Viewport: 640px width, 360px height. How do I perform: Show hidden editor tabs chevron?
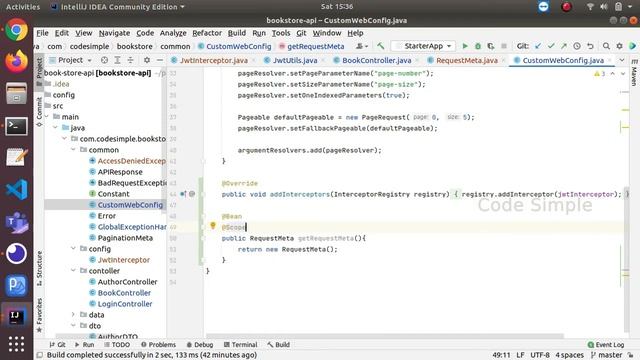point(622,60)
